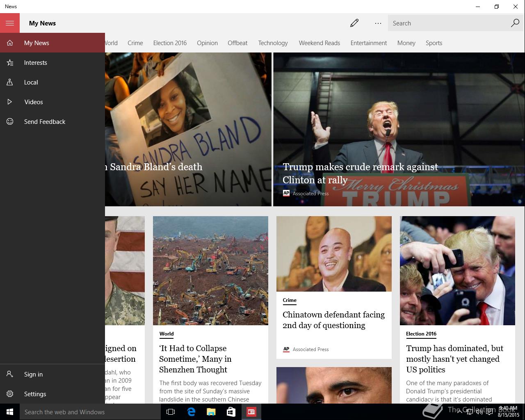
Task: Select the Entertainment tab
Action: click(369, 43)
